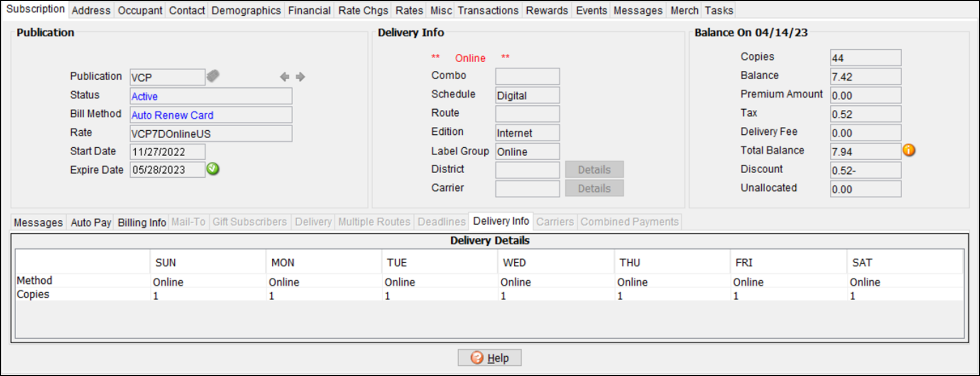
Task: Switch to Billing Info sub-tab
Action: [x=142, y=222]
